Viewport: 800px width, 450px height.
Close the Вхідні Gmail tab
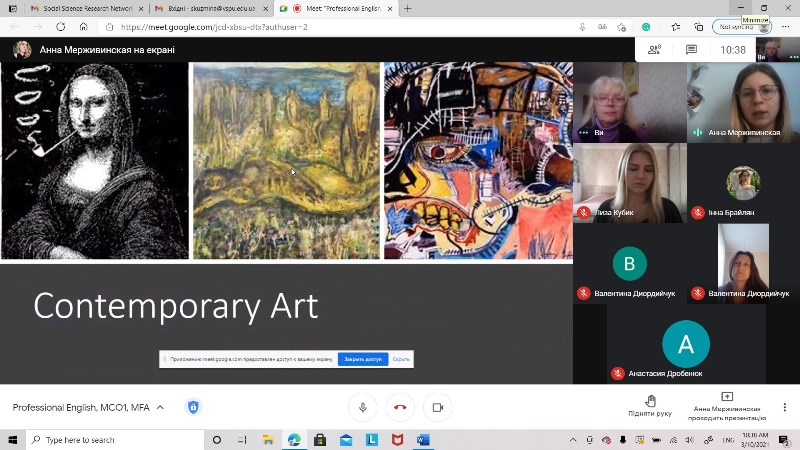[x=265, y=9]
